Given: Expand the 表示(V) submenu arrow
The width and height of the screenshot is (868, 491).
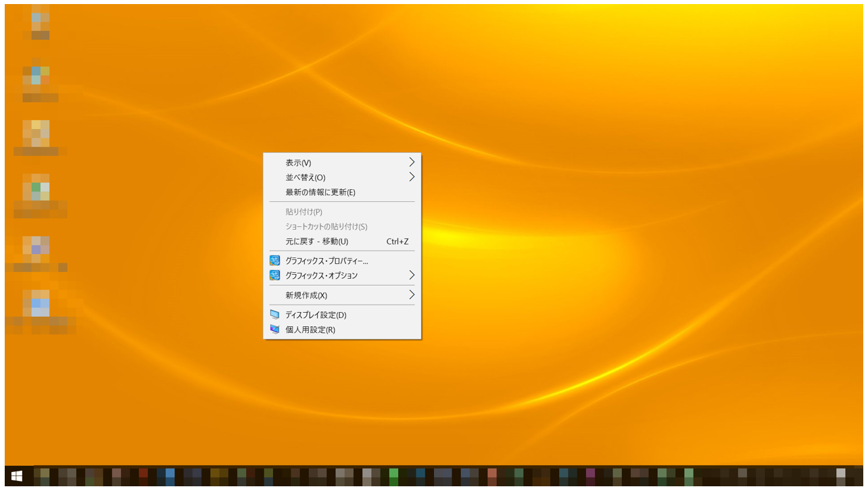Looking at the screenshot, I should click(411, 163).
